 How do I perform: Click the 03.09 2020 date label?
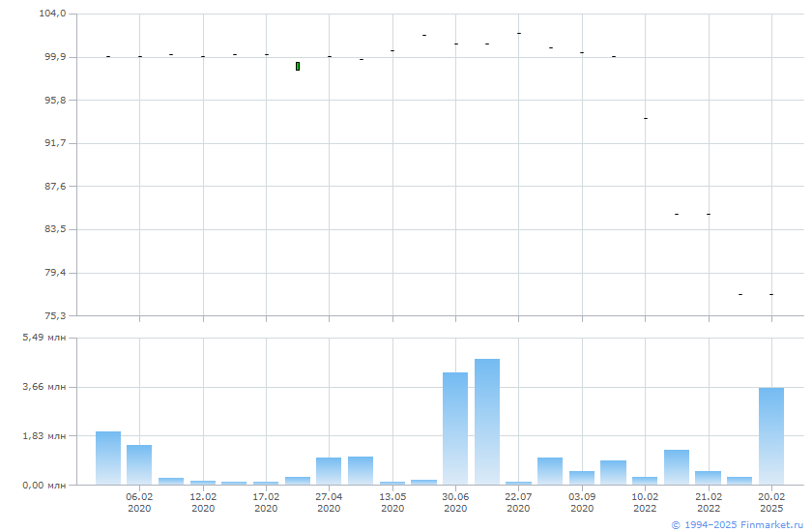(582, 502)
